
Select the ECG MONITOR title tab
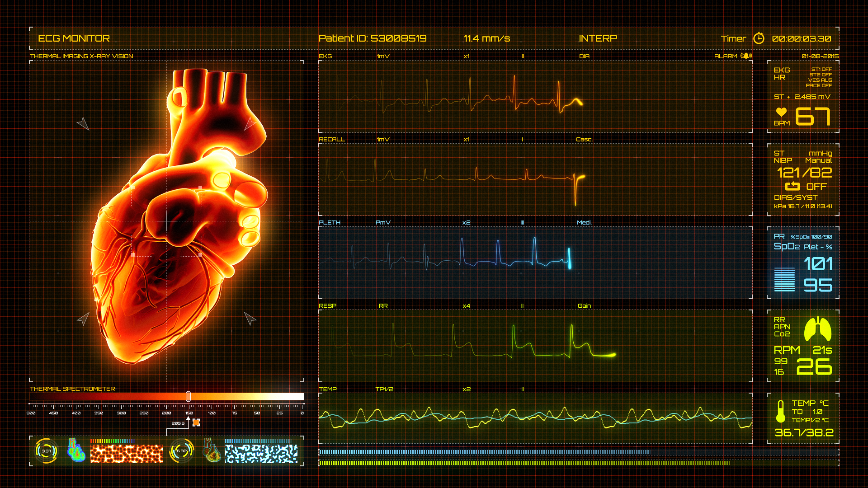tap(74, 38)
